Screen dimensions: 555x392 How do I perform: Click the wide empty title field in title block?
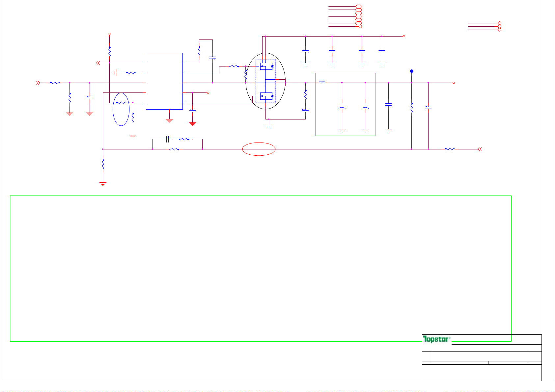pyautogui.click(x=480, y=356)
